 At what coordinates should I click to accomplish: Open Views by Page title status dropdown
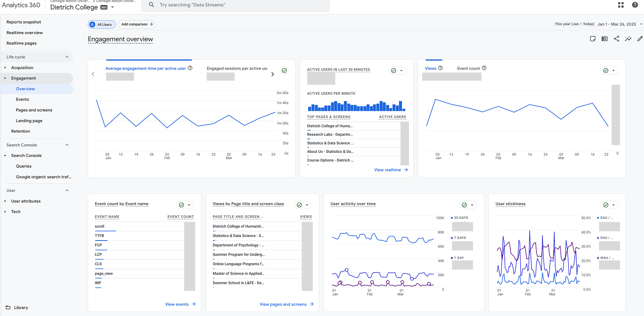click(303, 205)
